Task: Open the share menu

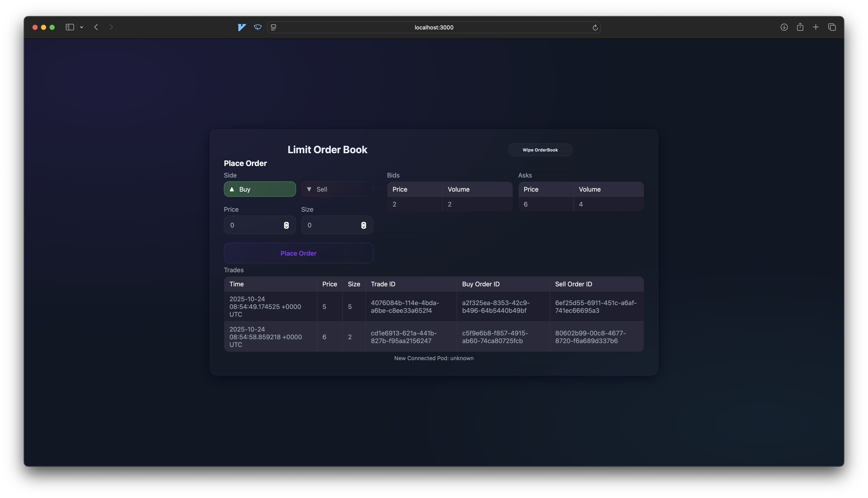Action: point(800,27)
